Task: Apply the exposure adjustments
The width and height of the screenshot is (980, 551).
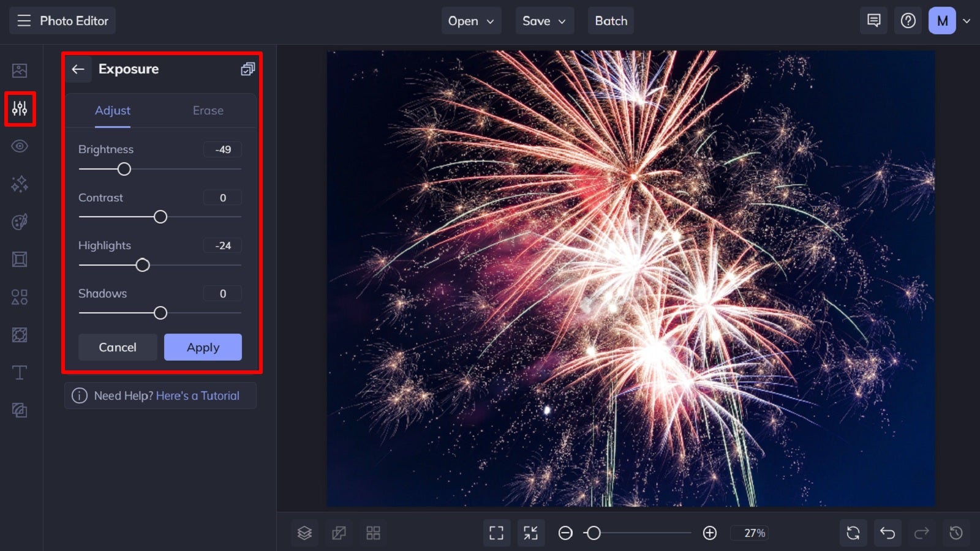Action: (x=203, y=347)
